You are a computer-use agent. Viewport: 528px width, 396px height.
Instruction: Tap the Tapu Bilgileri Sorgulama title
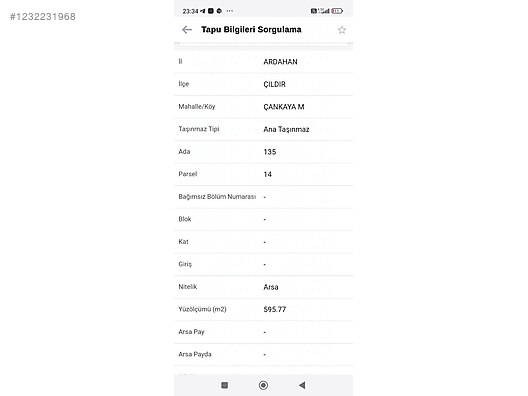coord(251,30)
